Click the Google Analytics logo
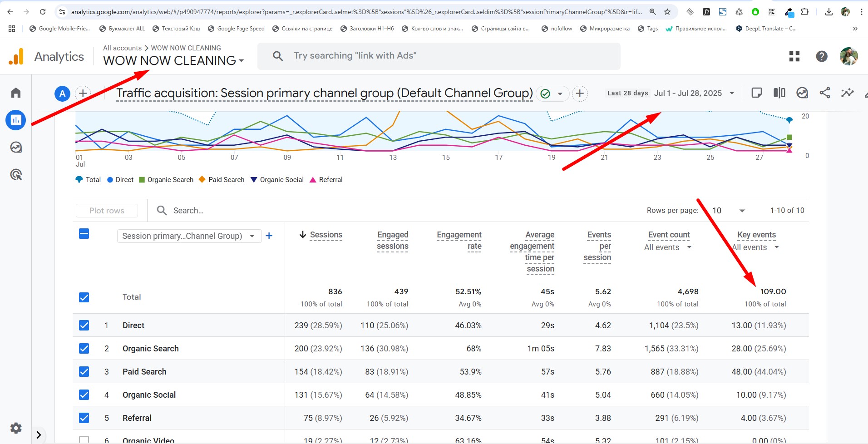The width and height of the screenshot is (868, 444). tap(16, 56)
